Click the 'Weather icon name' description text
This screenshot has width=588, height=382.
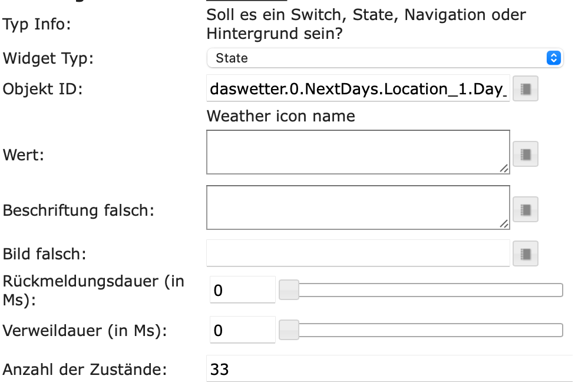click(280, 116)
